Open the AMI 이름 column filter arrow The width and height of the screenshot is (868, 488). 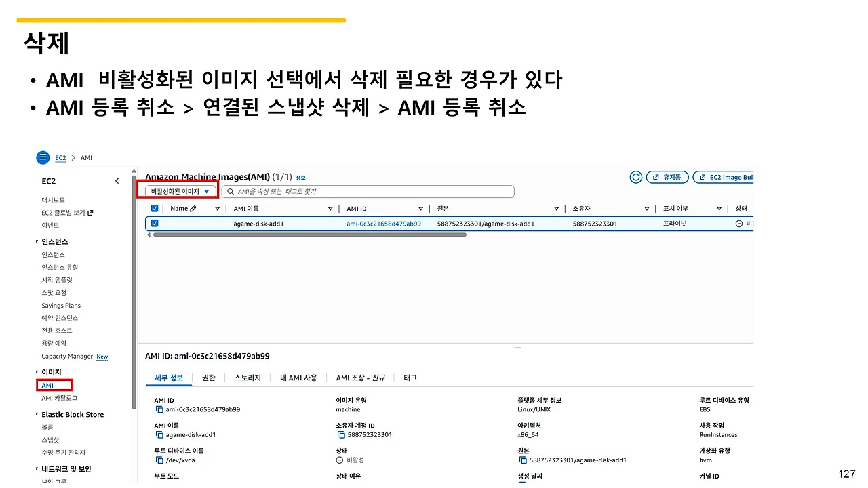pyautogui.click(x=330, y=208)
